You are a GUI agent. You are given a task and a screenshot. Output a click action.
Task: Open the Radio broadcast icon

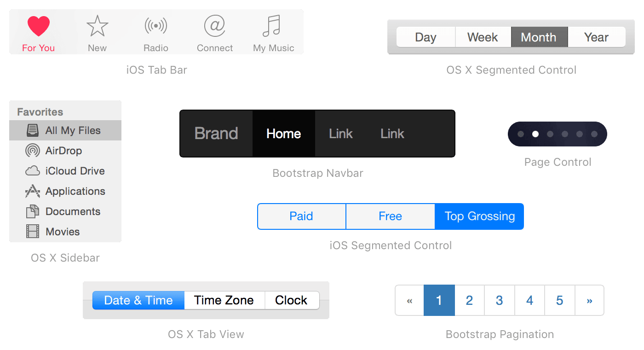(x=156, y=26)
